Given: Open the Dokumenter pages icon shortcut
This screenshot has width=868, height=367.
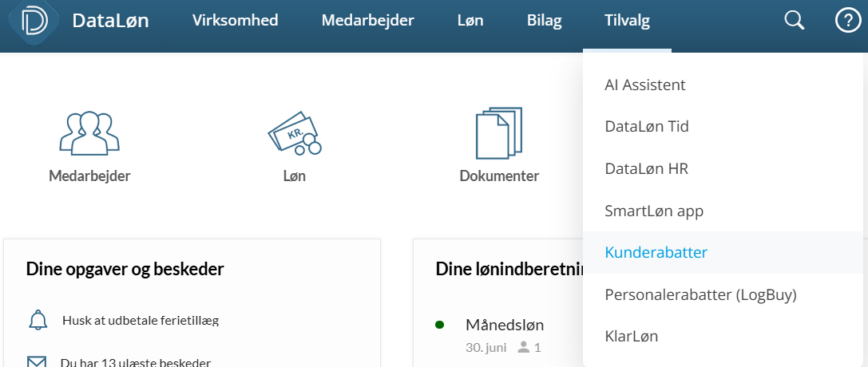Looking at the screenshot, I should 499,133.
